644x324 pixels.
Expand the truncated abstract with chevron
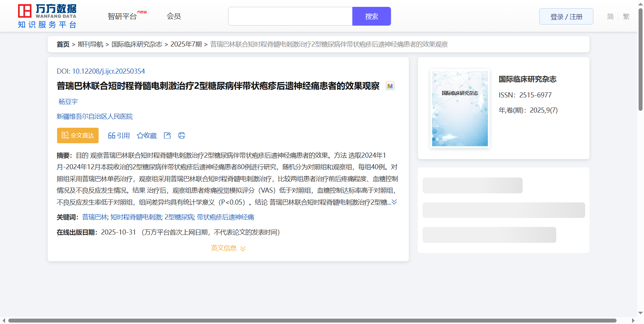pyautogui.click(x=394, y=202)
